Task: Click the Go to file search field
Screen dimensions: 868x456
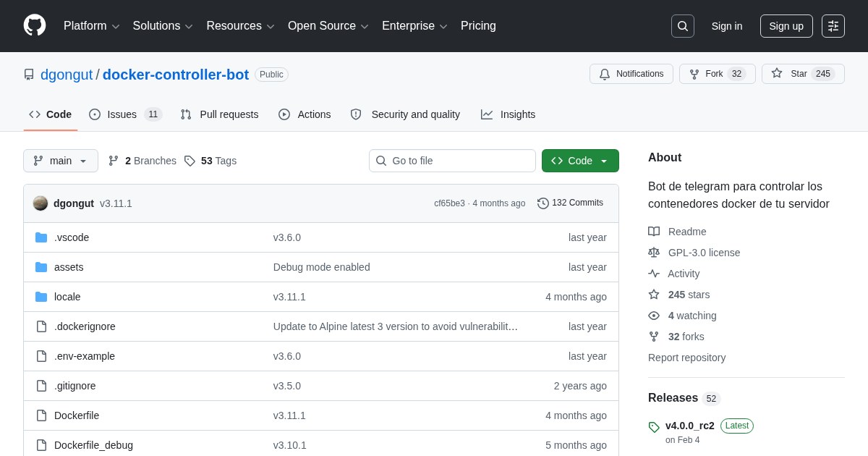Action: pyautogui.click(x=452, y=161)
